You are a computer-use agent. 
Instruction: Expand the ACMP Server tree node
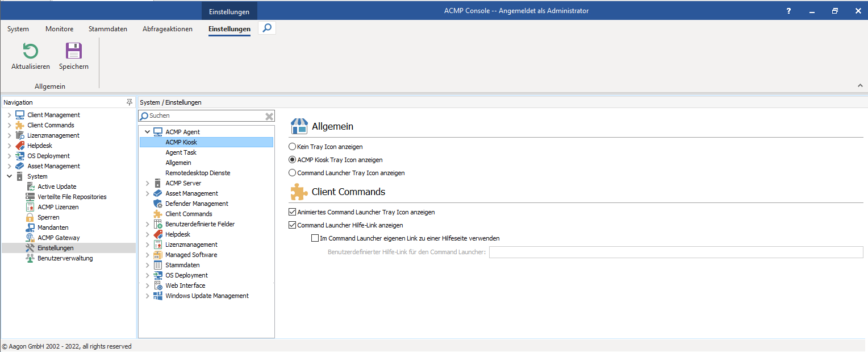148,183
